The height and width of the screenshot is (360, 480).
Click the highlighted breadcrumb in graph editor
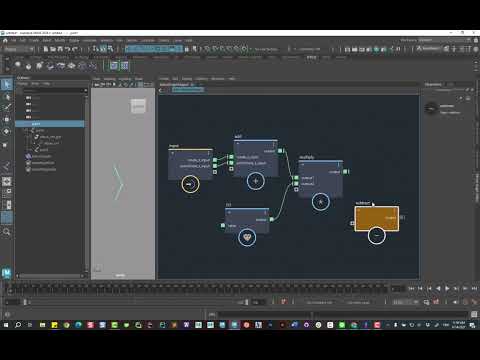coord(188,90)
